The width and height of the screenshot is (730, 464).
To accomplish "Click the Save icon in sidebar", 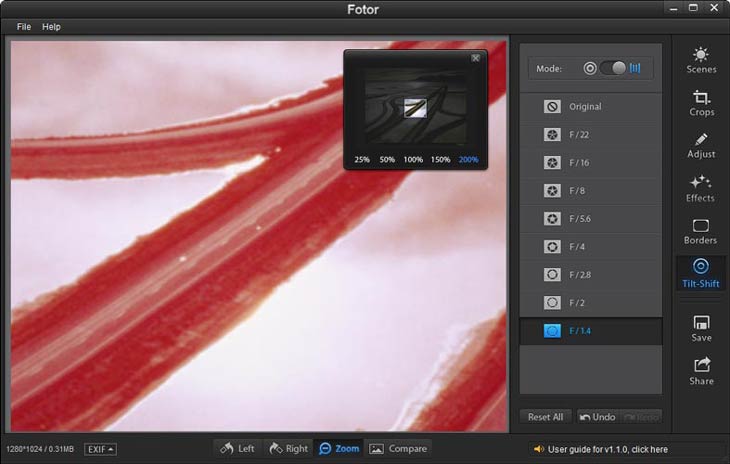I will pos(701,328).
